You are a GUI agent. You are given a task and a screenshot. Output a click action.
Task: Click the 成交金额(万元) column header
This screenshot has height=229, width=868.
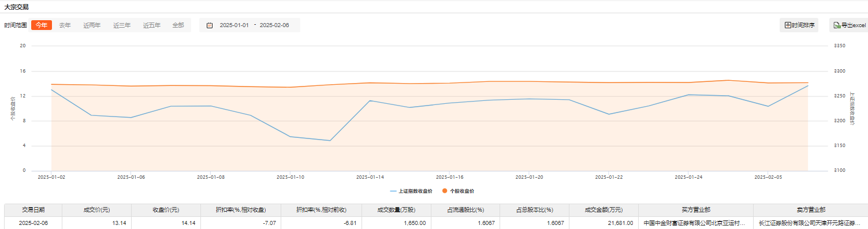[x=603, y=210]
